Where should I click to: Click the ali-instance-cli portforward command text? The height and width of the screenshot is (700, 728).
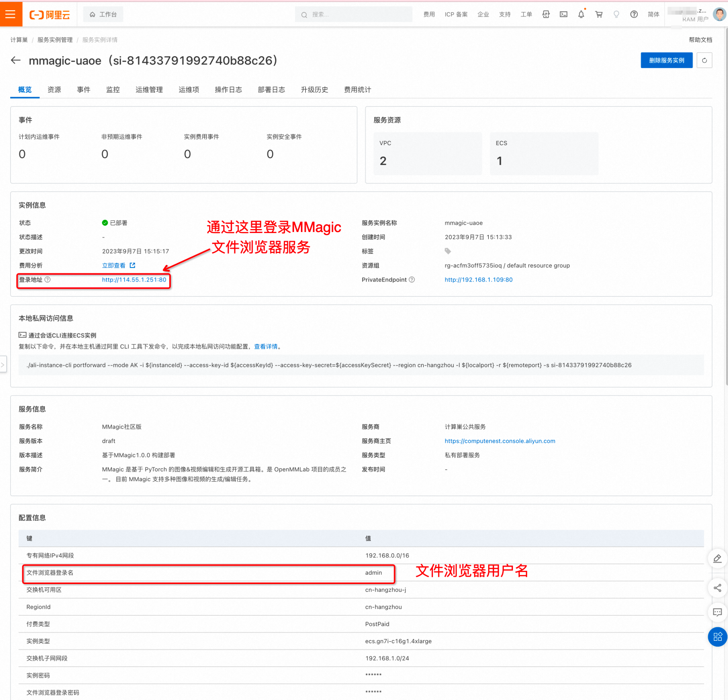pyautogui.click(x=329, y=365)
